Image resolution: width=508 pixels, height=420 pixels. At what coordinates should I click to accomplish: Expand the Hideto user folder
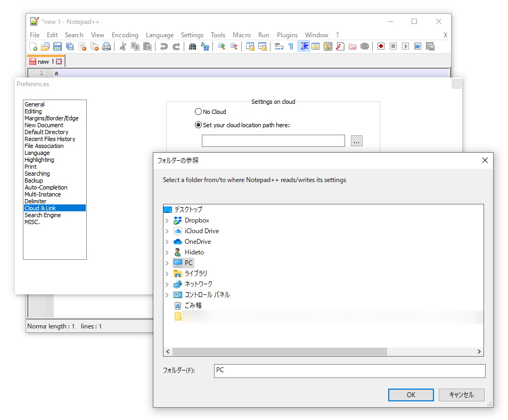[167, 252]
